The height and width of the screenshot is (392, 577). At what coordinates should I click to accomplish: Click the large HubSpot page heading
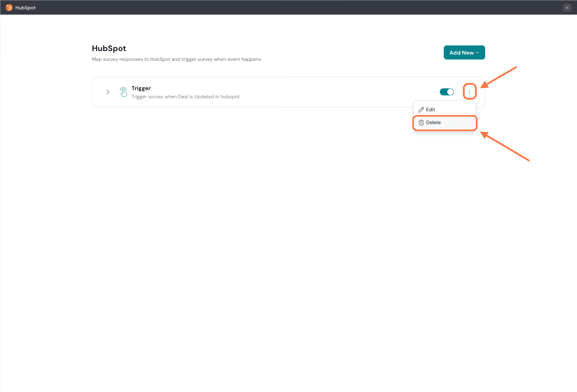click(109, 48)
